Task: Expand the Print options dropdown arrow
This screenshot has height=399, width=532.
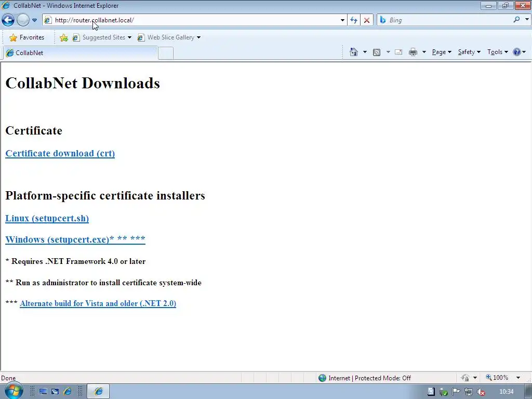Action: (x=424, y=52)
